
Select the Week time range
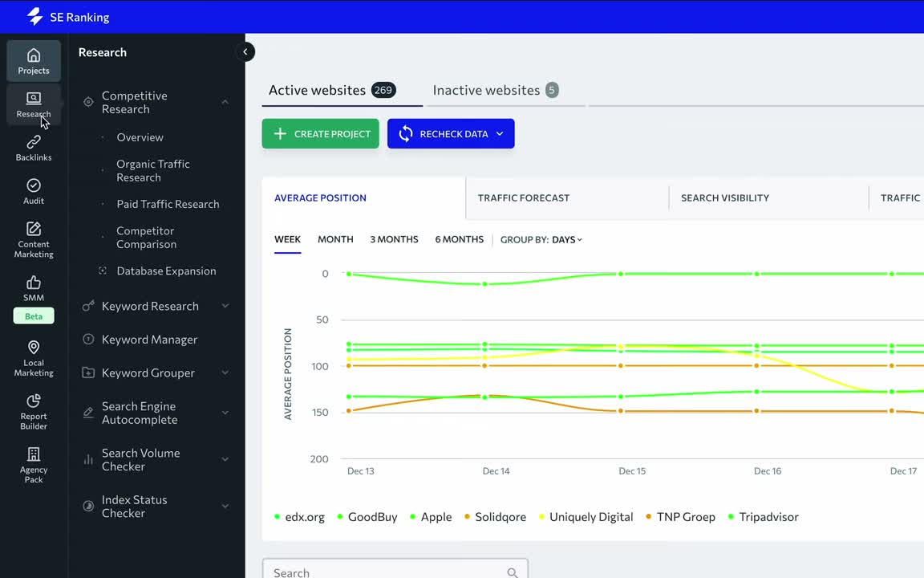[288, 239]
